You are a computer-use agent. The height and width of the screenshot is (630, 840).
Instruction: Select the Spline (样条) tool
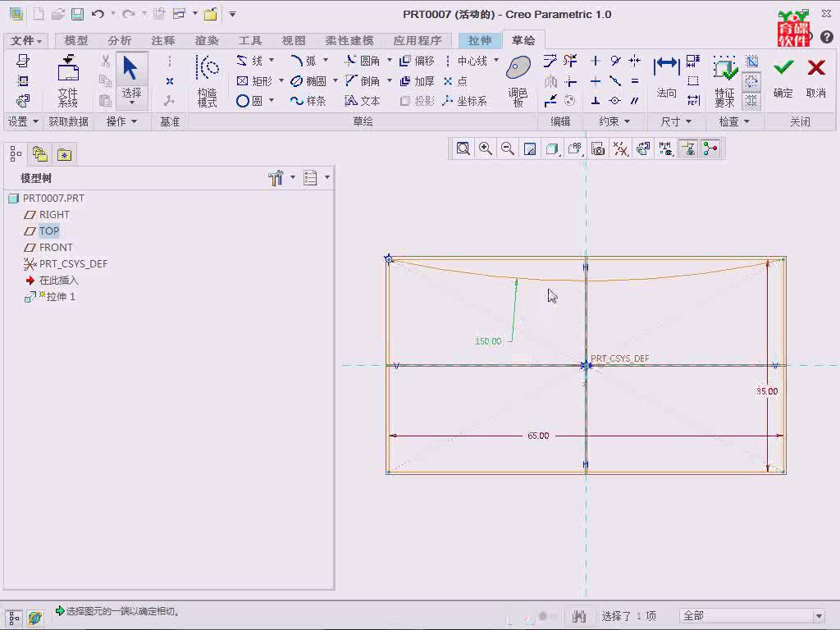click(x=308, y=101)
